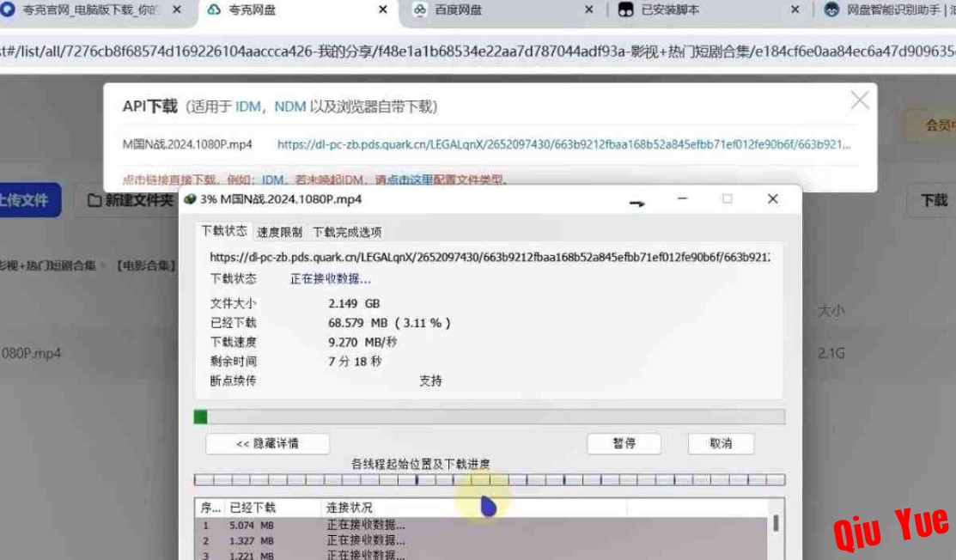
Task: Click the green download progress bar
Action: click(x=489, y=417)
